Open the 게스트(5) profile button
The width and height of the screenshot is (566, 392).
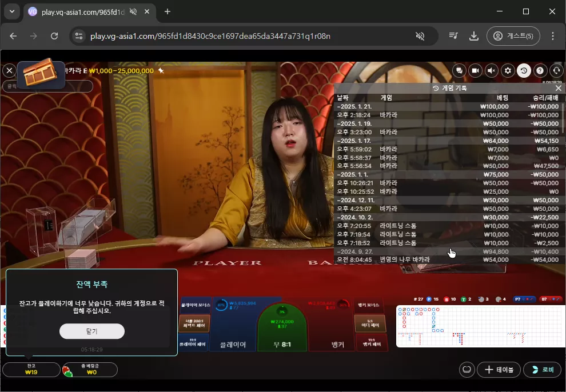513,36
